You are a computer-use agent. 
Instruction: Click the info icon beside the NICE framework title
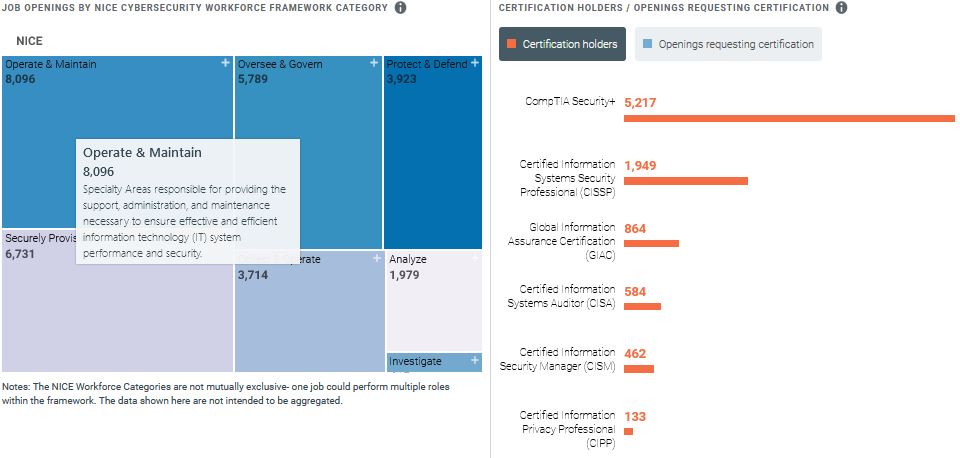[x=400, y=8]
